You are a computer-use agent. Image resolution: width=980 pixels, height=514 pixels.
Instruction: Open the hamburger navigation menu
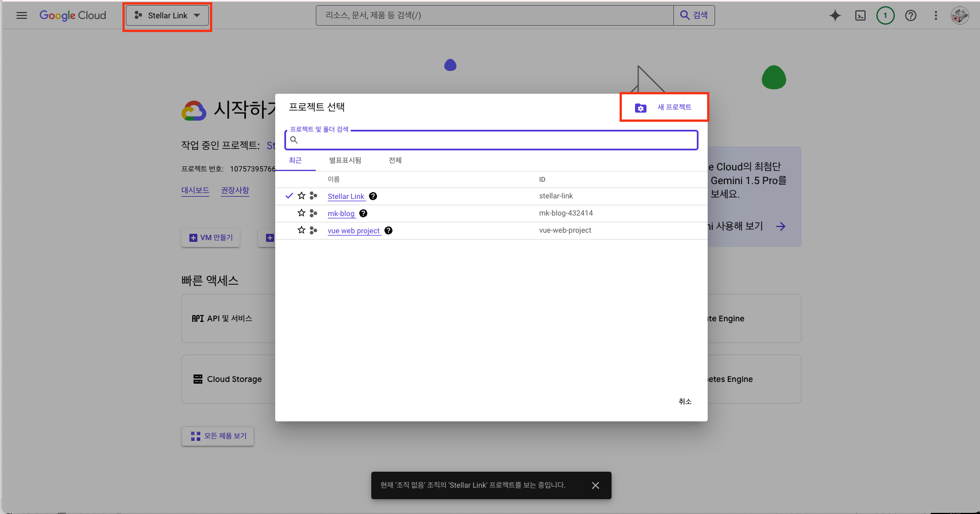[x=22, y=15]
